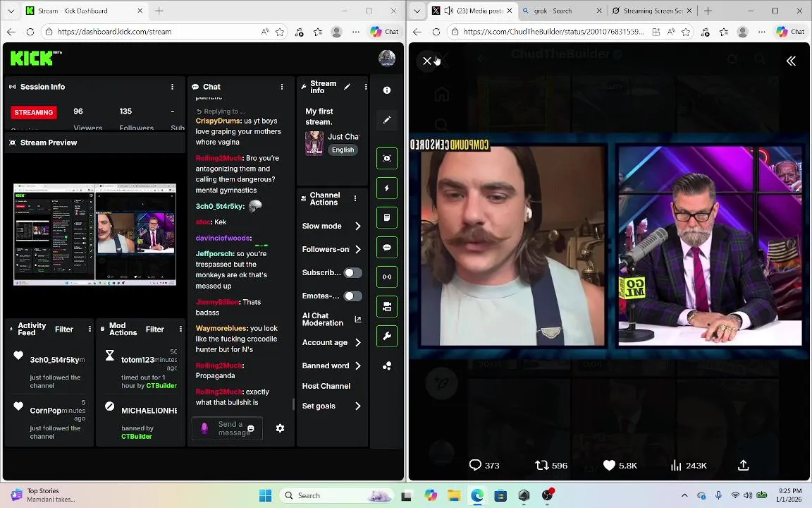This screenshot has height=508, width=812.
Task: Open Chat panel three-dot menu
Action: tap(282, 87)
